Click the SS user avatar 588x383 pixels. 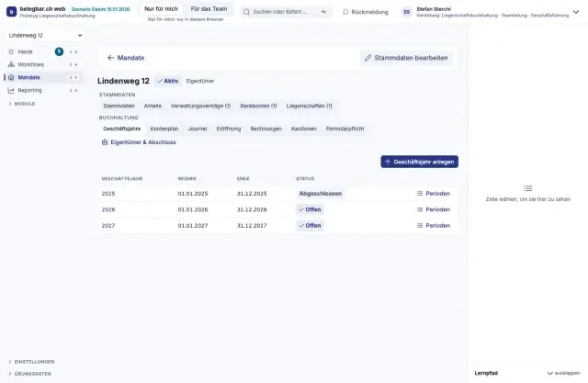406,12
